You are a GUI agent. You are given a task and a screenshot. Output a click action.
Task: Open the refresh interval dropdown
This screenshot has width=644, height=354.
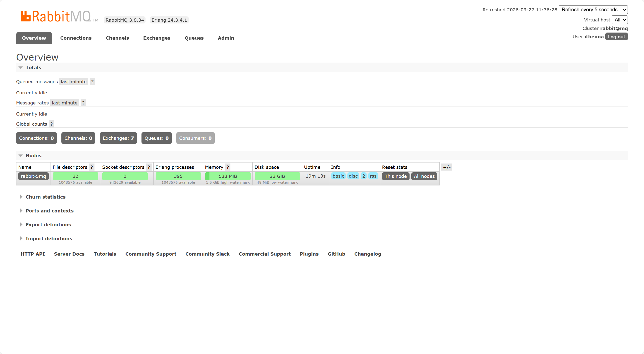click(593, 10)
